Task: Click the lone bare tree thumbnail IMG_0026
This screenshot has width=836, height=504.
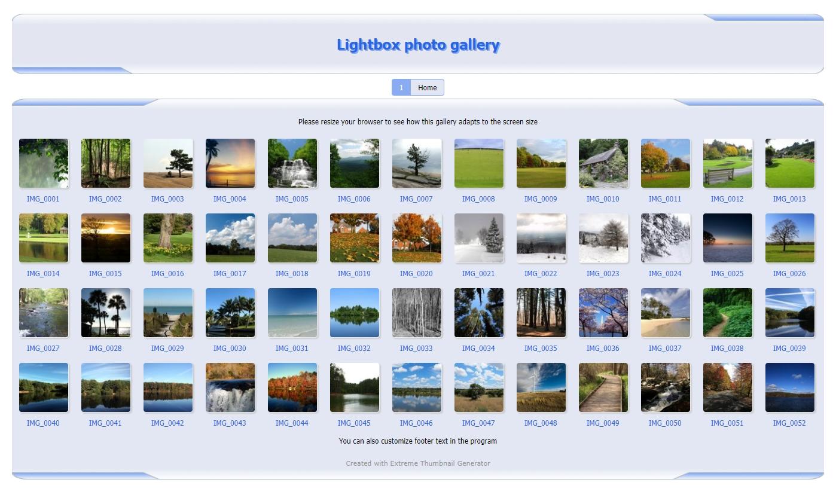Action: coord(790,238)
